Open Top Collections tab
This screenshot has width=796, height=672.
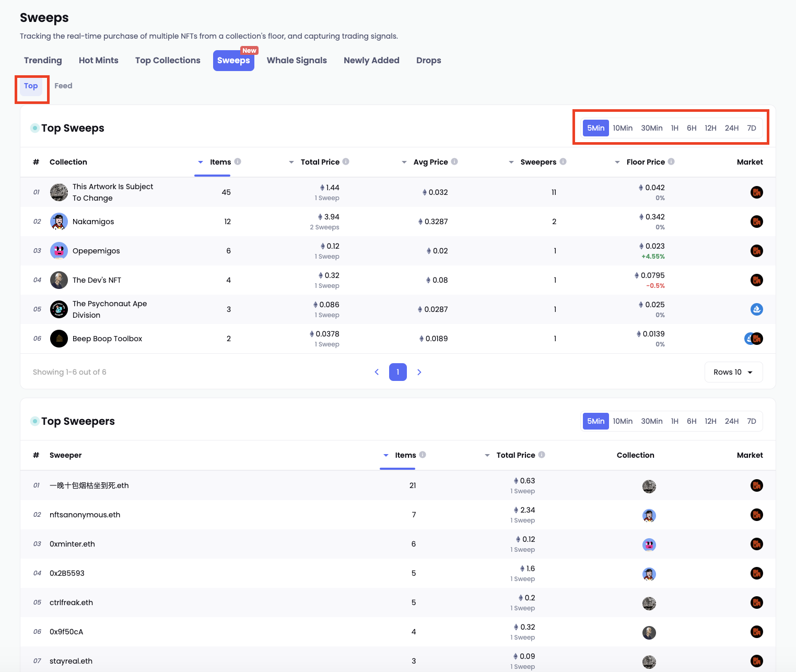[x=168, y=61]
